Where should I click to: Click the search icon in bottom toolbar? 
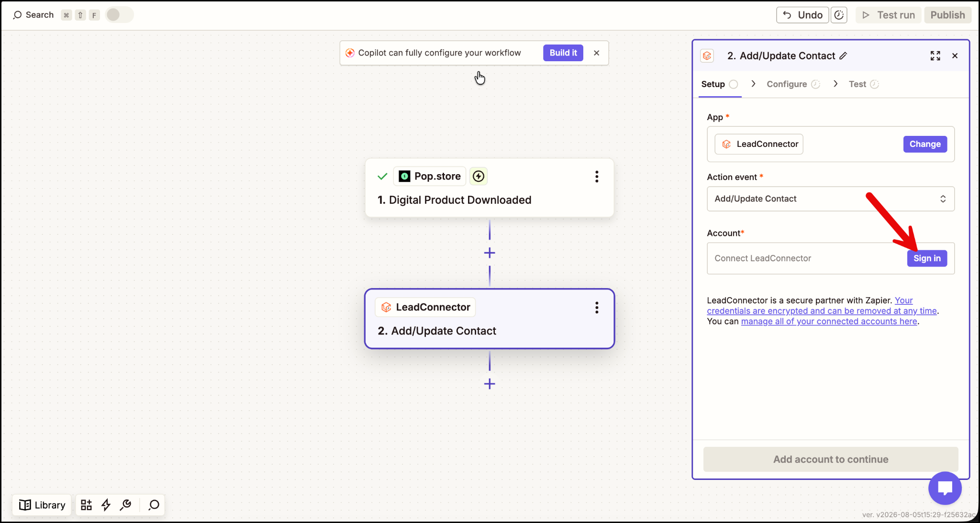pyautogui.click(x=154, y=505)
